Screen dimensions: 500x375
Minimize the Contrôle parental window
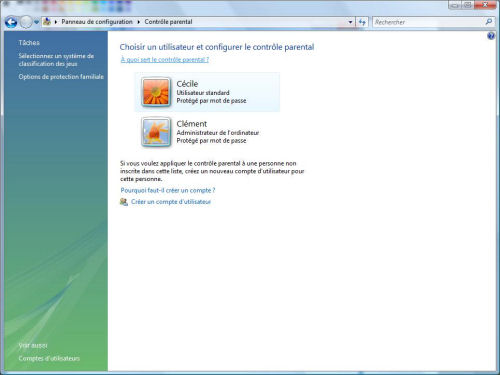click(455, 5)
